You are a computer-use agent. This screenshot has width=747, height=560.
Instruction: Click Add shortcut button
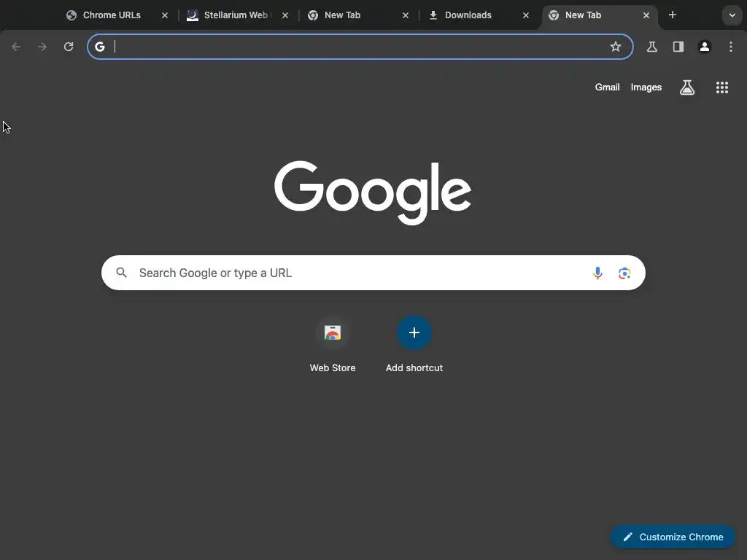coord(414,345)
